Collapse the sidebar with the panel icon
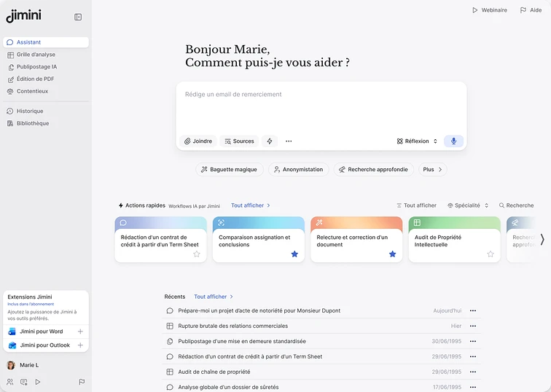The image size is (551, 392). click(x=78, y=17)
